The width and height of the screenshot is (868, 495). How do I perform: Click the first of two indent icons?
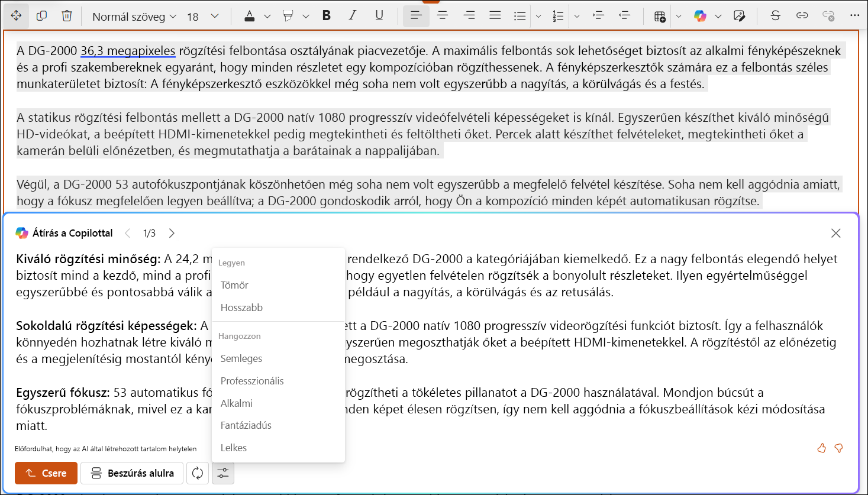click(598, 16)
